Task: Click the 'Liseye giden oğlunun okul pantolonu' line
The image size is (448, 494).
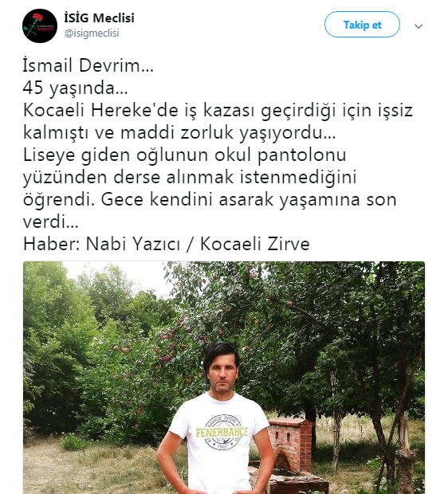Action: pyautogui.click(x=184, y=155)
